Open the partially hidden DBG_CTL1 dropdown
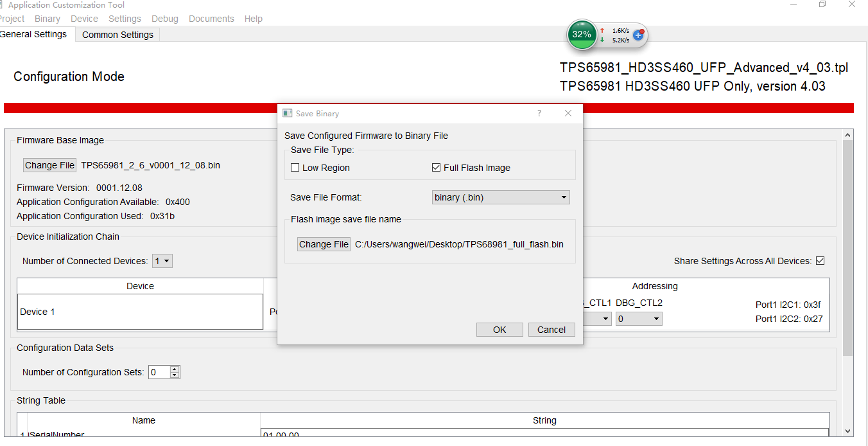 [x=597, y=319]
